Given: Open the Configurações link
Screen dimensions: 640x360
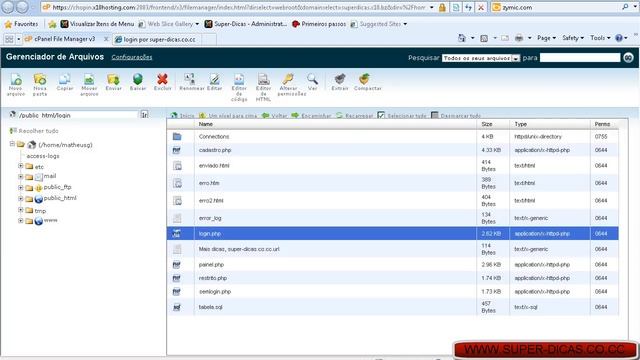Looking at the screenshot, I should pyautogui.click(x=132, y=57).
